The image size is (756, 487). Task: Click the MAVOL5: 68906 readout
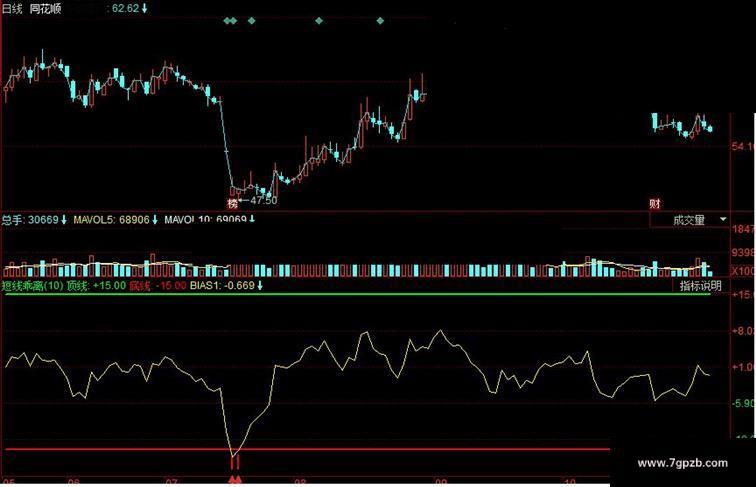[x=115, y=220]
